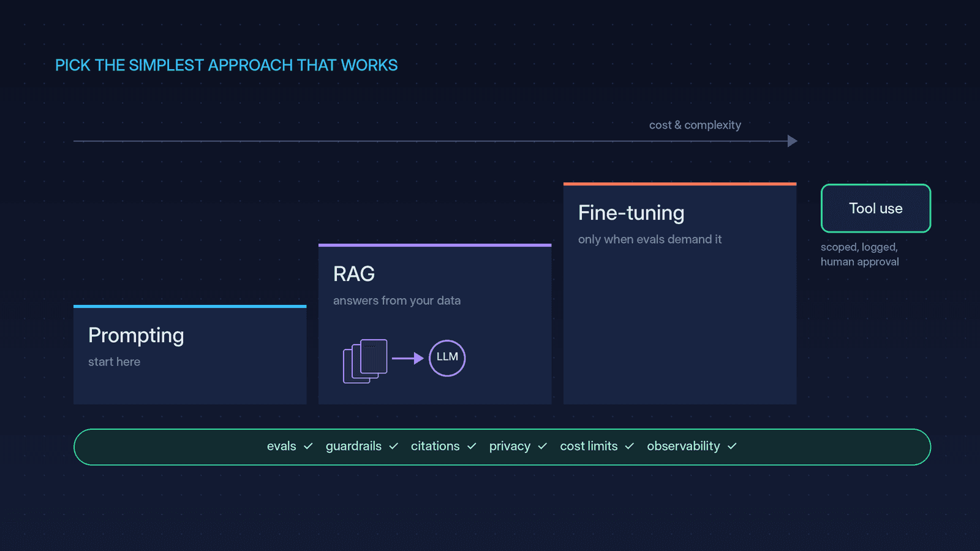Viewport: 980px width, 551px height.
Task: Click the Prompting heading
Action: click(x=136, y=335)
